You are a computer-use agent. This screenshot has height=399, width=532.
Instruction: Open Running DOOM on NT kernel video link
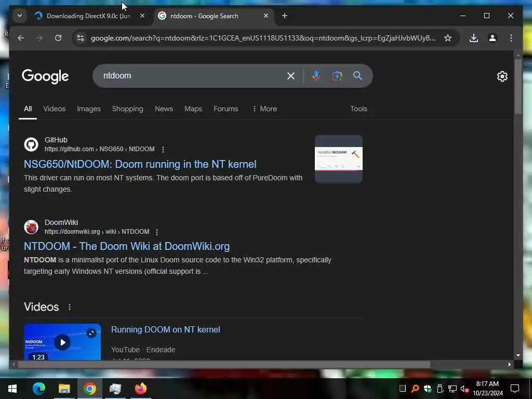coord(166,330)
